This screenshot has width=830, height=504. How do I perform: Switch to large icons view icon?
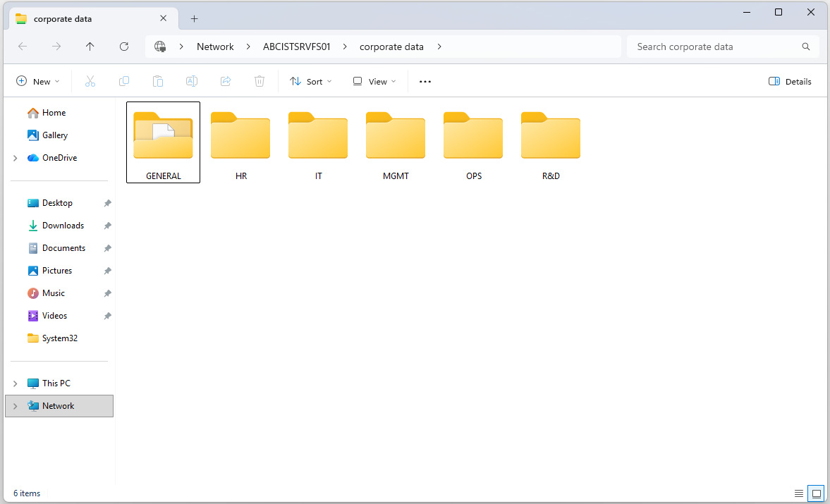pyautogui.click(x=816, y=493)
